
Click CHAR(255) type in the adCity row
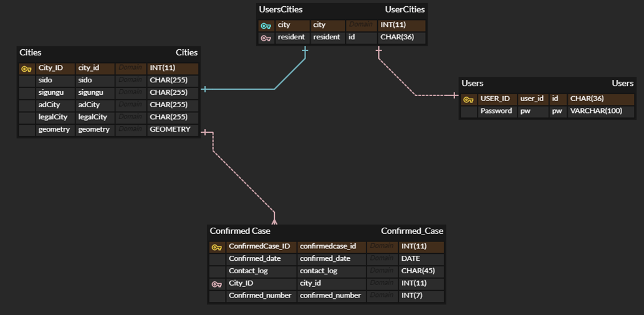(173, 105)
